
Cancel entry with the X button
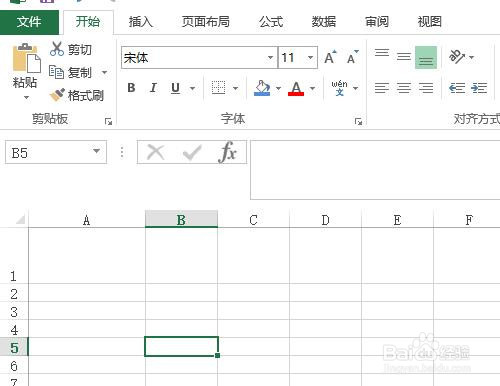pyautogui.click(x=156, y=152)
